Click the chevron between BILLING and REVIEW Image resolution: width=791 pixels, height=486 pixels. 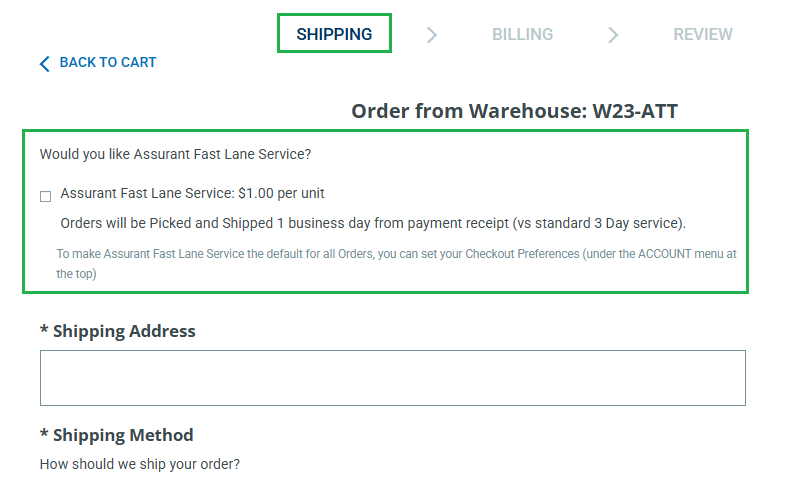[613, 35]
